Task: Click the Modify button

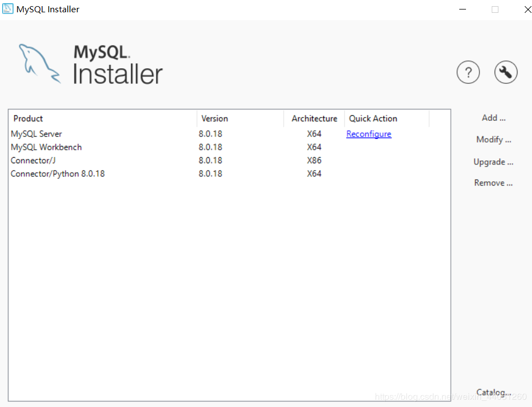Action: click(x=493, y=139)
